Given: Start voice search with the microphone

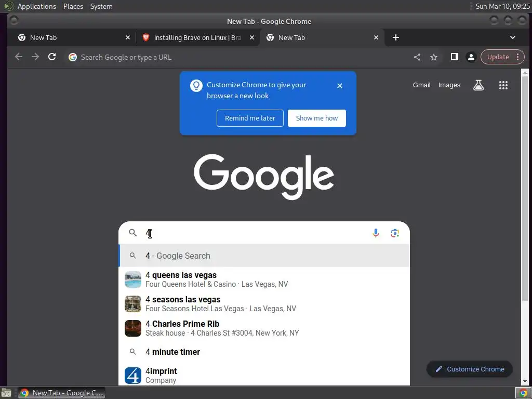Looking at the screenshot, I should (x=376, y=233).
